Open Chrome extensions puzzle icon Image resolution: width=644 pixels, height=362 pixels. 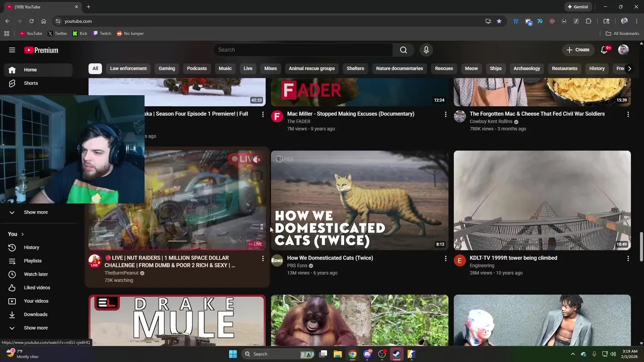tap(588, 21)
